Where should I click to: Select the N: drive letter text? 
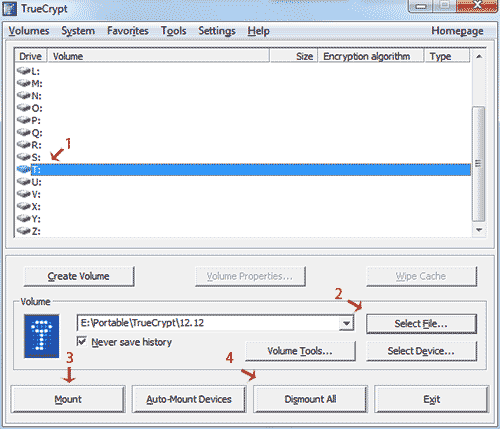[36, 96]
